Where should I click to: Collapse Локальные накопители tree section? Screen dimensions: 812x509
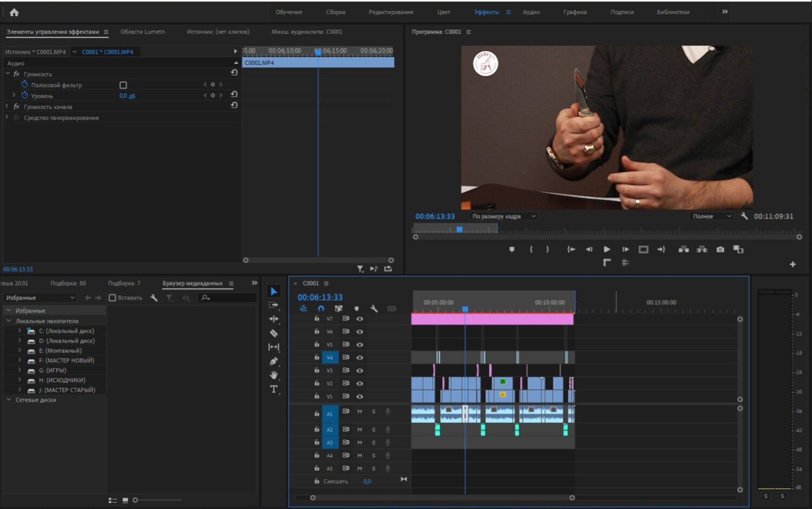tap(9, 321)
